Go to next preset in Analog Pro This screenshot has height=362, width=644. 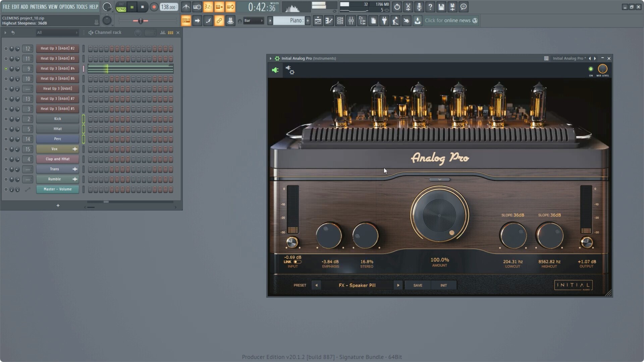[x=398, y=285]
